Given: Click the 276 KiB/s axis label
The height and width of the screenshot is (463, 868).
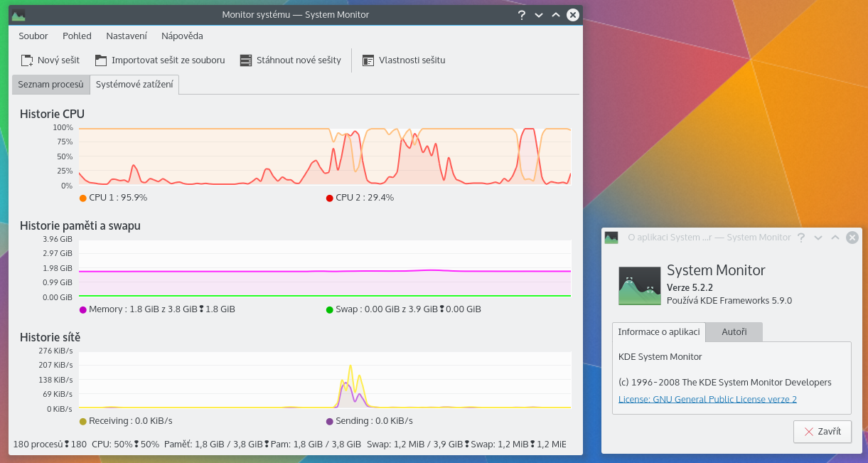Looking at the screenshot, I should [56, 351].
